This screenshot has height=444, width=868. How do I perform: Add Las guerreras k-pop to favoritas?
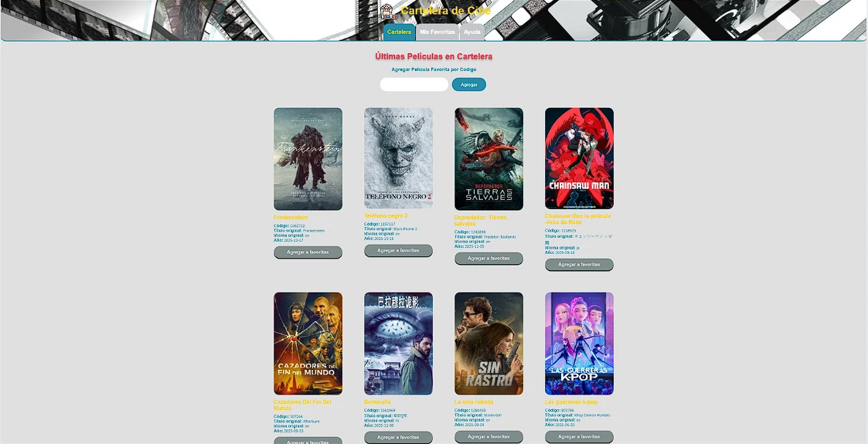(579, 437)
